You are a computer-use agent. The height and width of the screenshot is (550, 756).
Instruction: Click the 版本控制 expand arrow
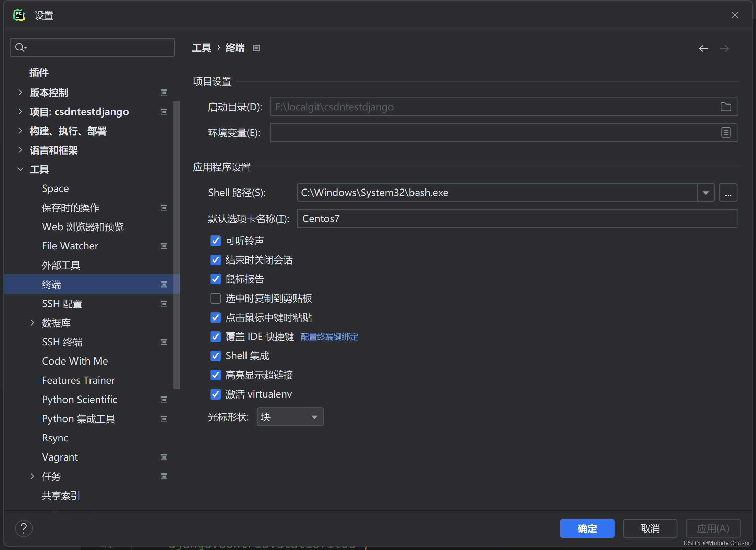click(19, 93)
